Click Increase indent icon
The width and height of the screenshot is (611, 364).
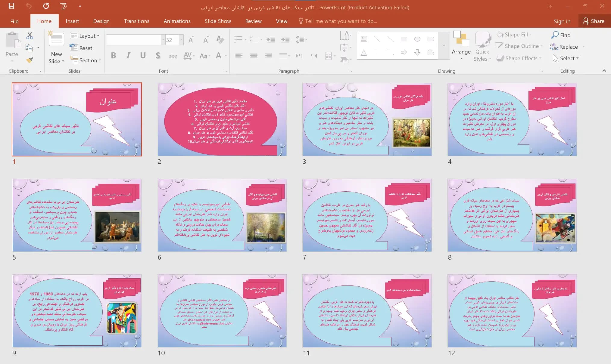click(x=285, y=39)
